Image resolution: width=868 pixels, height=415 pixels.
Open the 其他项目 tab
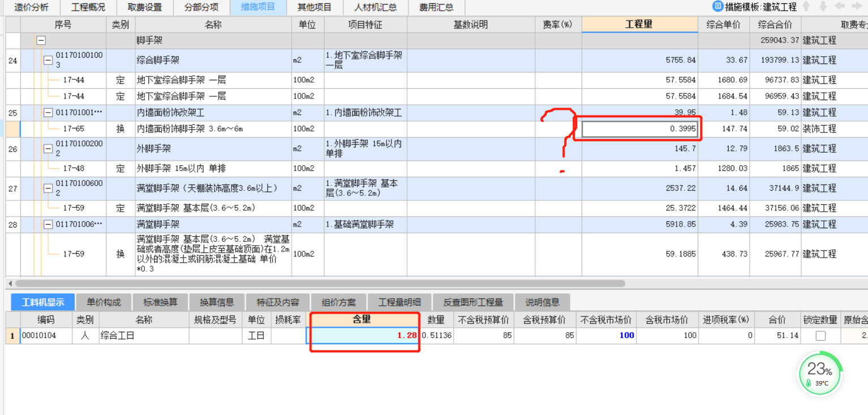315,7
